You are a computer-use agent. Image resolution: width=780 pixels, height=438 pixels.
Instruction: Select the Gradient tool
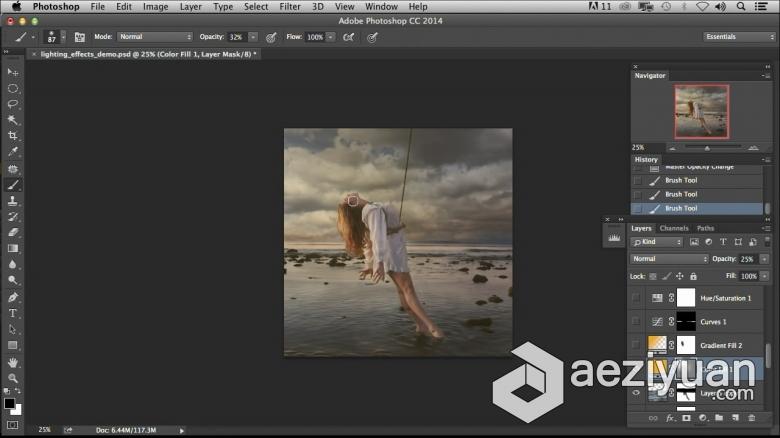tap(13, 248)
